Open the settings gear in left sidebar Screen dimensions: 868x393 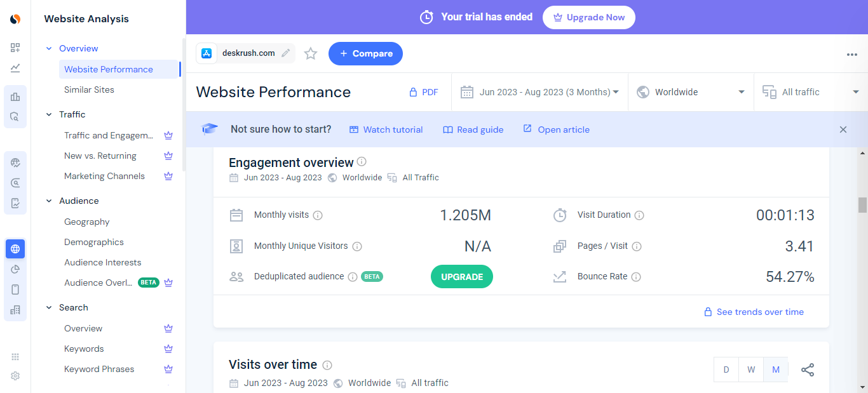(x=15, y=376)
